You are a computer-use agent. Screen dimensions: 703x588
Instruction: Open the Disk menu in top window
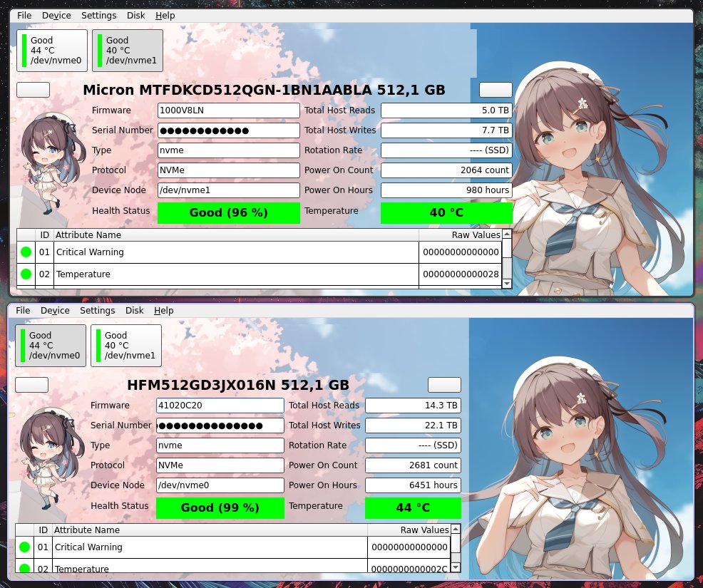[135, 15]
